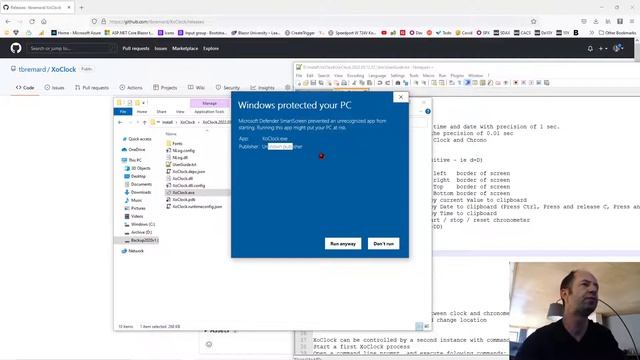Reload the page in Firefox
The height and width of the screenshot is (360, 640).
tap(32, 21)
